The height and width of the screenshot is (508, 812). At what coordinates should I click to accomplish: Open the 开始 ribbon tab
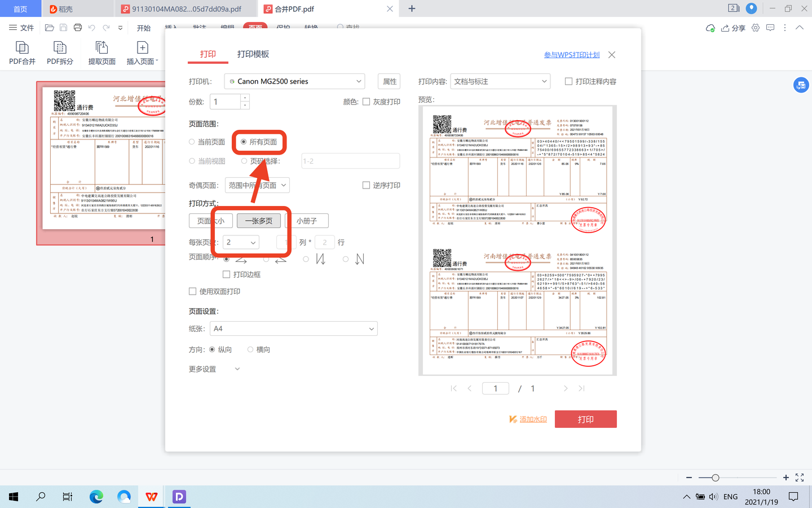coord(144,28)
